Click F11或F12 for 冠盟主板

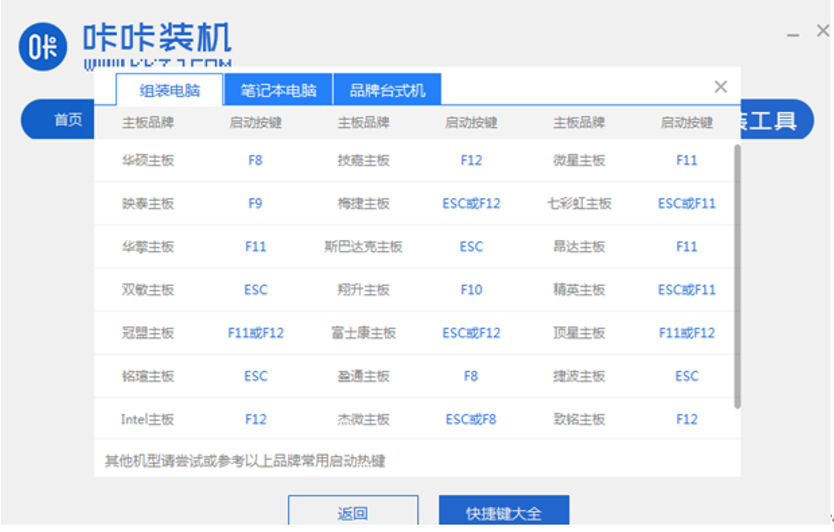[x=255, y=332]
